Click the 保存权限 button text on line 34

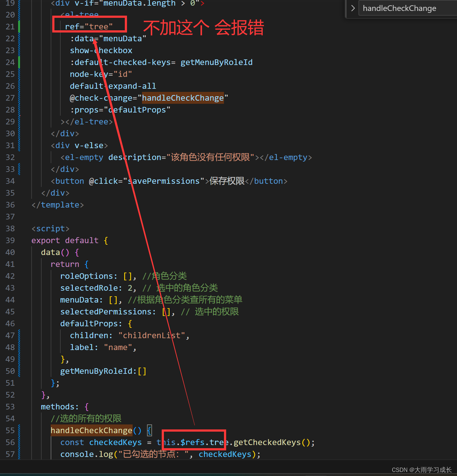tap(226, 181)
